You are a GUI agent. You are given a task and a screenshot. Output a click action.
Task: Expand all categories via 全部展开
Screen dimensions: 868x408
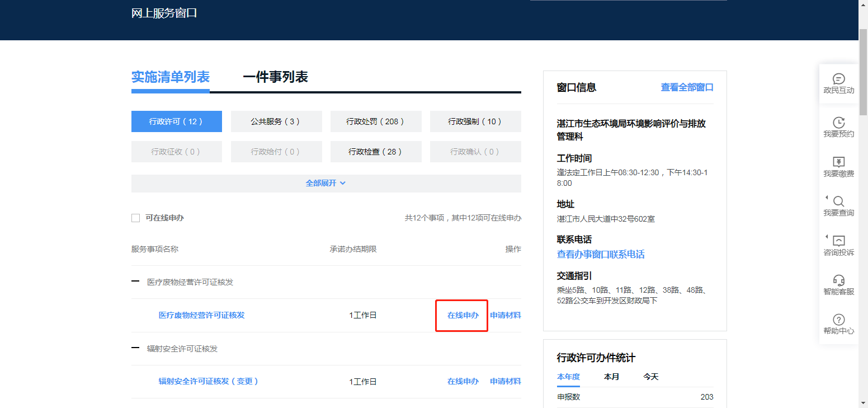pos(325,183)
